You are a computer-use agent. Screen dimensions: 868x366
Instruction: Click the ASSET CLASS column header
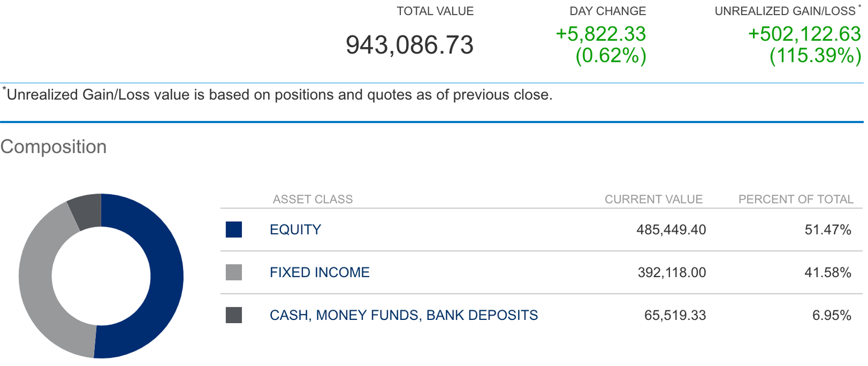tap(312, 199)
